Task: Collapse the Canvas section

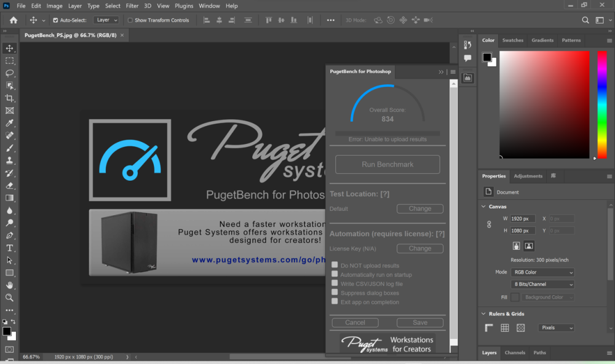Action: click(x=483, y=207)
